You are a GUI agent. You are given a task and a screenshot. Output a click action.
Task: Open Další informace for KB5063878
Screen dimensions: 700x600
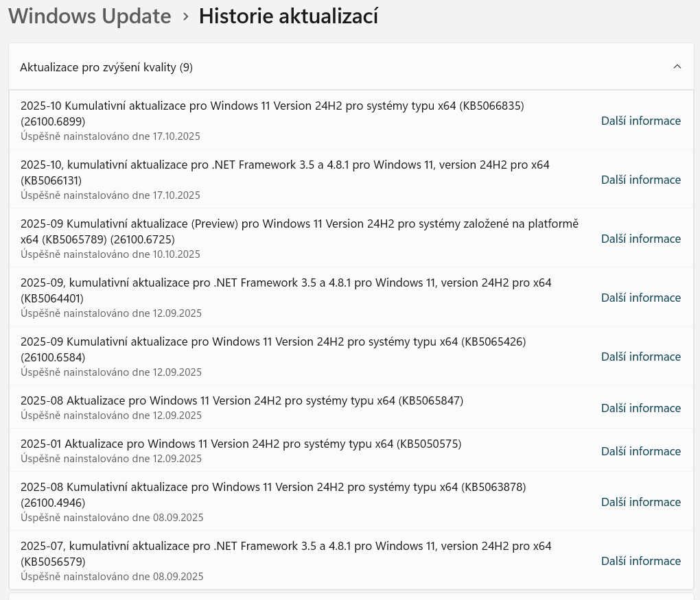click(x=640, y=502)
